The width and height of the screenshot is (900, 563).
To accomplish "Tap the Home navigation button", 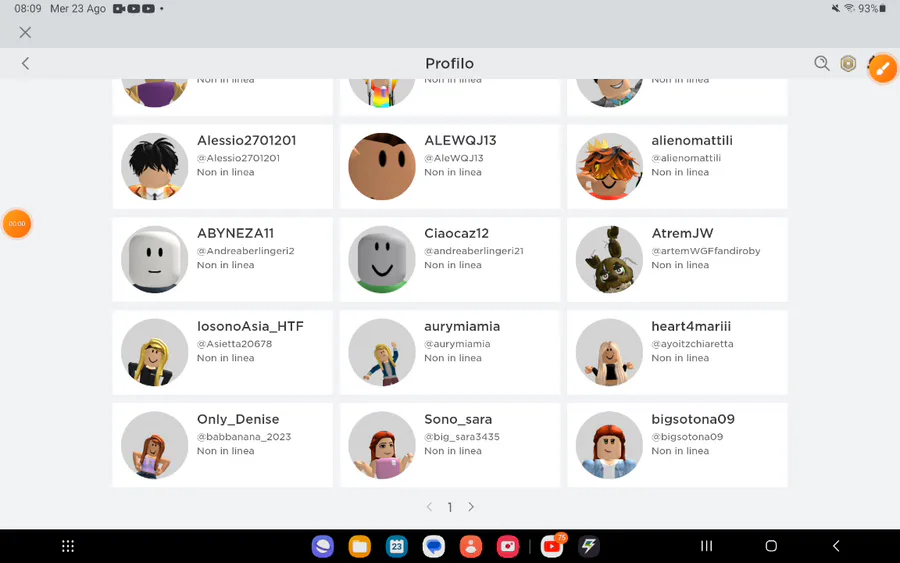I will coord(771,546).
